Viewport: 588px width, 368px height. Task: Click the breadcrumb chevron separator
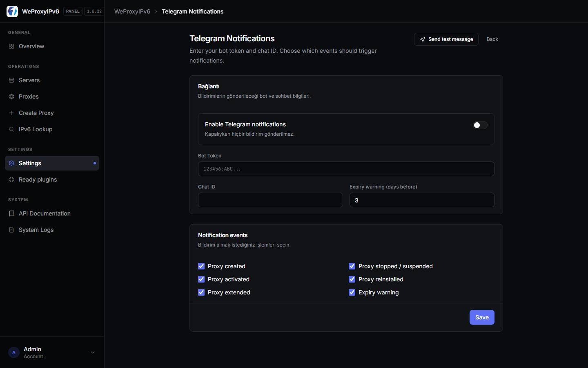156,11
